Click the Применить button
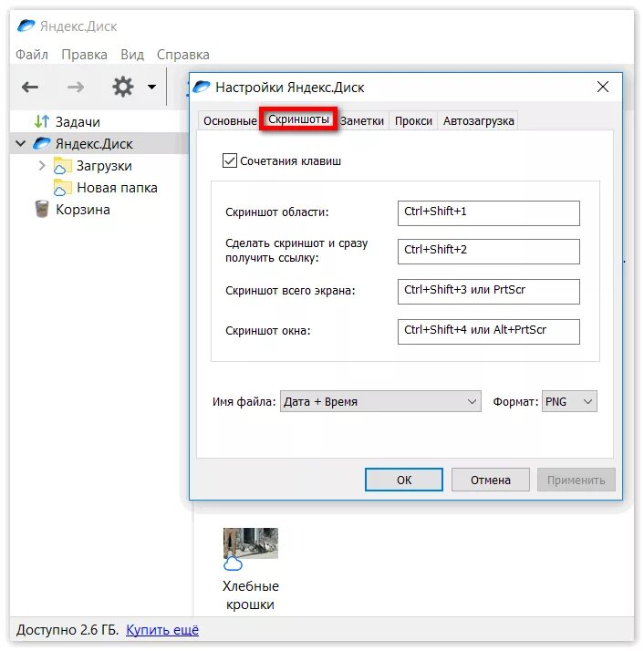The width and height of the screenshot is (644, 651). pos(576,480)
